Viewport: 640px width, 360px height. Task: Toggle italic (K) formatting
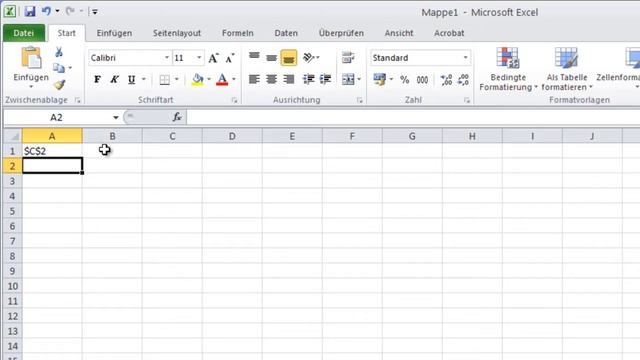pos(114,79)
